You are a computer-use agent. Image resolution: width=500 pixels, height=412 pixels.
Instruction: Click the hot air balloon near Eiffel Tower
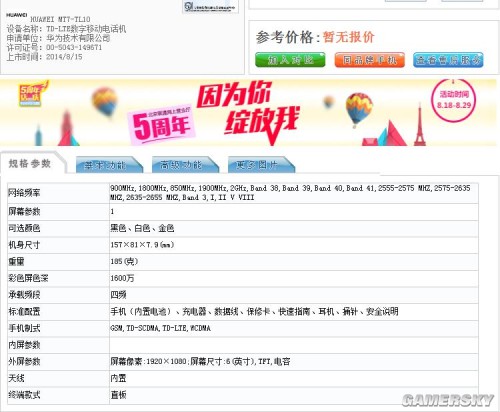(359, 109)
